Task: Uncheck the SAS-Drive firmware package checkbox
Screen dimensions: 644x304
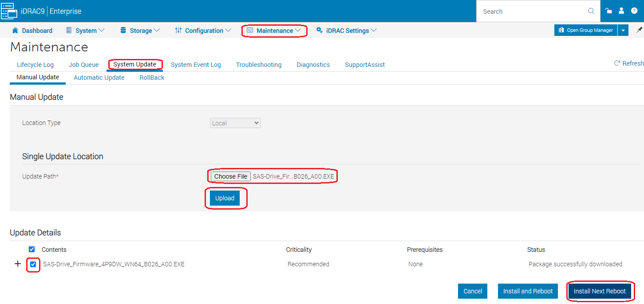Action: coord(33,264)
